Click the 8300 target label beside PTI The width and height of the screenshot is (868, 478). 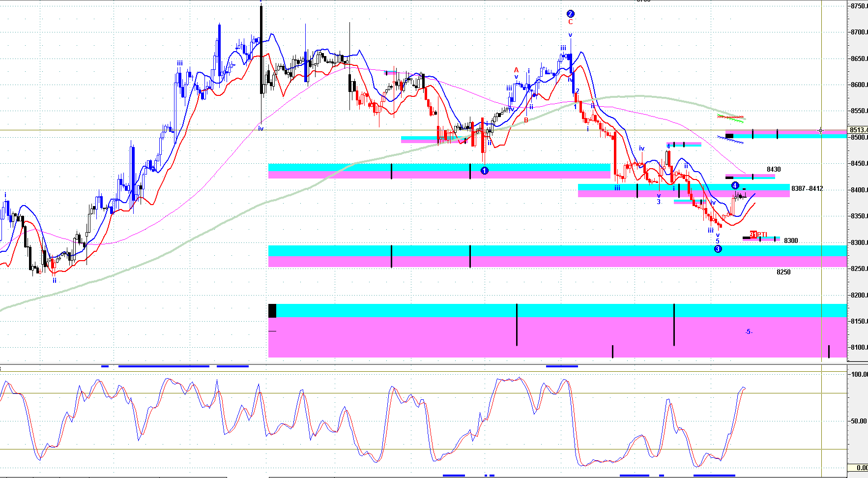click(x=791, y=240)
